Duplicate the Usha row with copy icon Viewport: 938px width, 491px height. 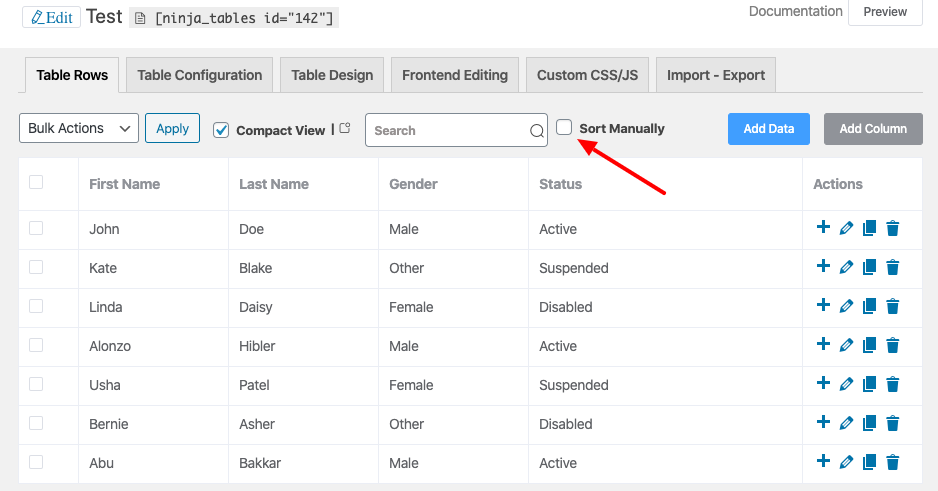tap(869, 385)
